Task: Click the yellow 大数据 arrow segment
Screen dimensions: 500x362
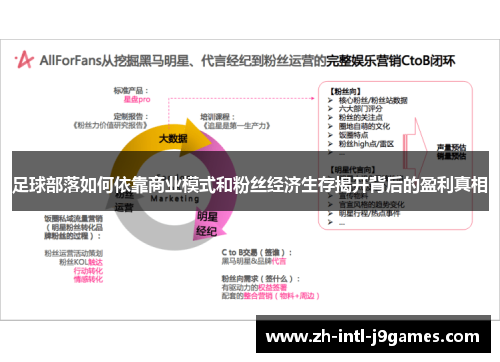Action: point(173,138)
